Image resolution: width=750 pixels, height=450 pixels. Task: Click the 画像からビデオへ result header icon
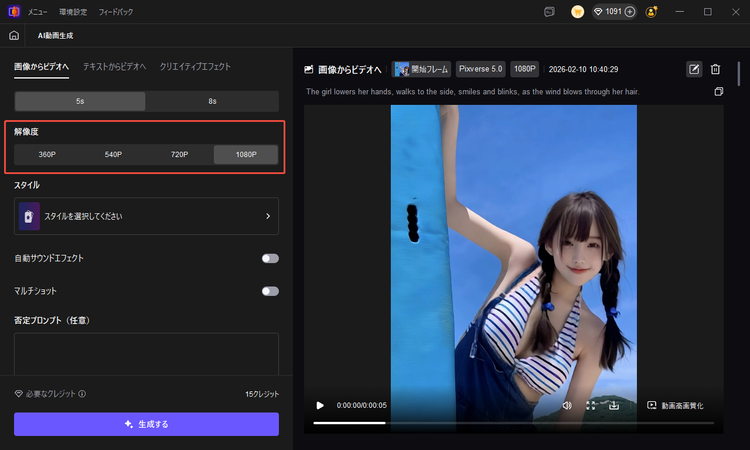[309, 70]
